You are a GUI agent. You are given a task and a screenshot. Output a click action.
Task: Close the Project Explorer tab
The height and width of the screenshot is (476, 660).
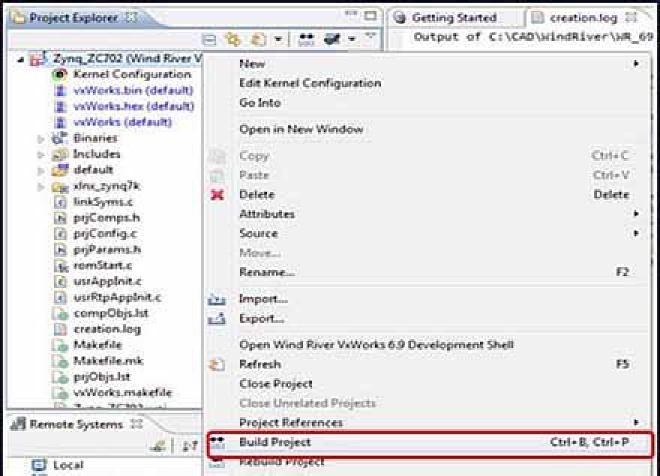coord(132,18)
